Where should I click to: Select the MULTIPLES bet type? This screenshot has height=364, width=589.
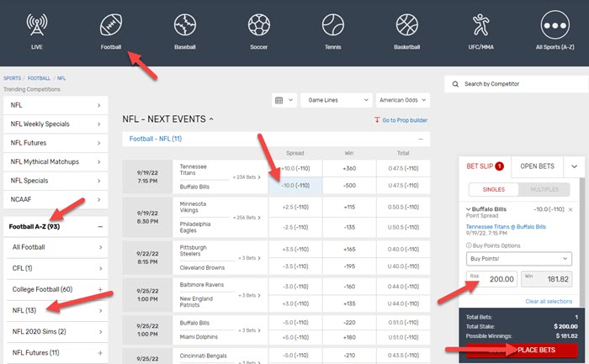(544, 191)
